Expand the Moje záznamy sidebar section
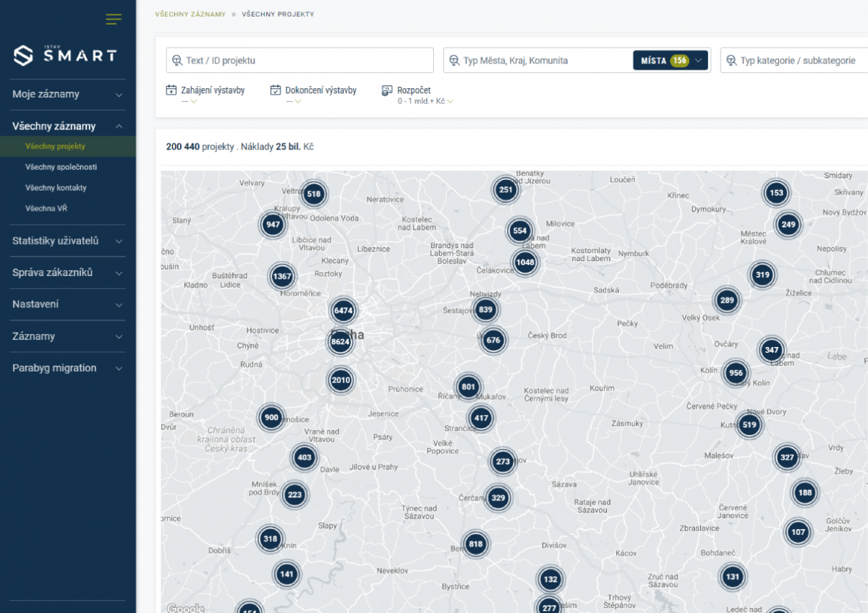 point(67,94)
